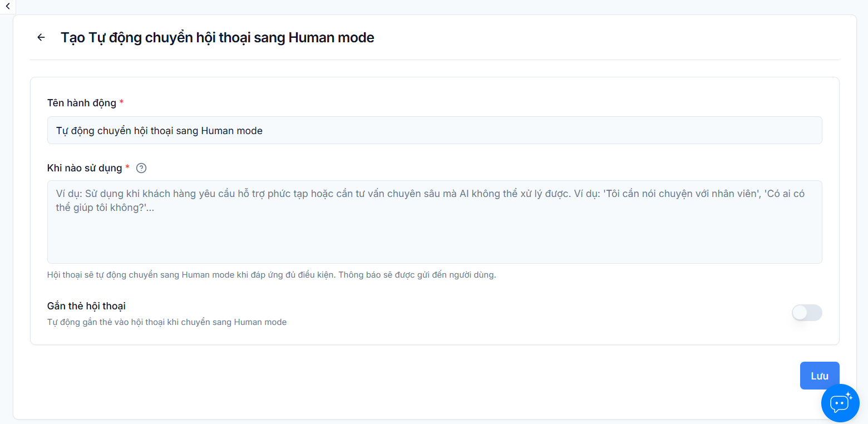
Task: Enable the 'Gắn thẻ hội thoại' toggle switch
Action: pyautogui.click(x=807, y=313)
